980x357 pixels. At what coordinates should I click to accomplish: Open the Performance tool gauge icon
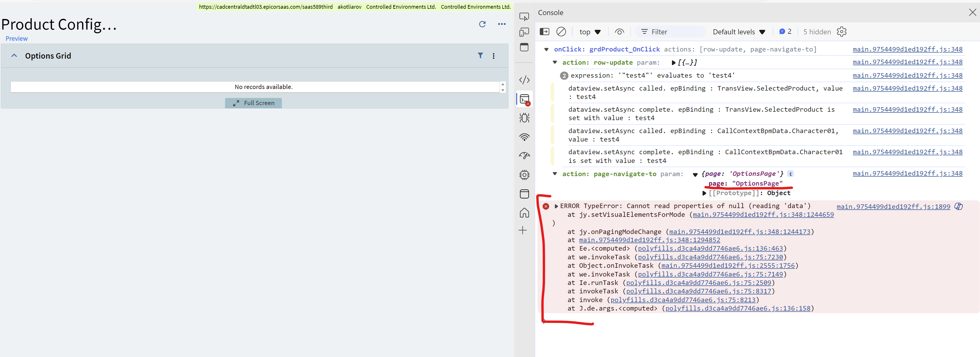tap(524, 156)
